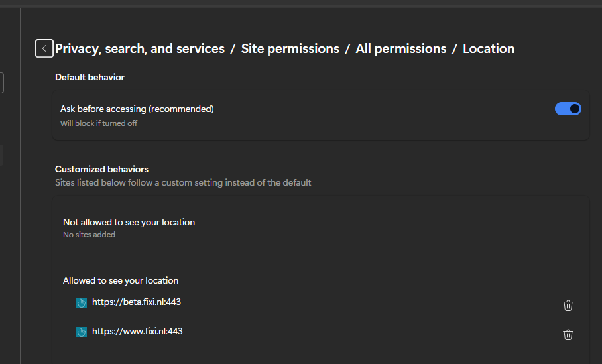Viewport: 602px width, 364px height.
Task: Click the Will block if turned off text
Action: [99, 123]
